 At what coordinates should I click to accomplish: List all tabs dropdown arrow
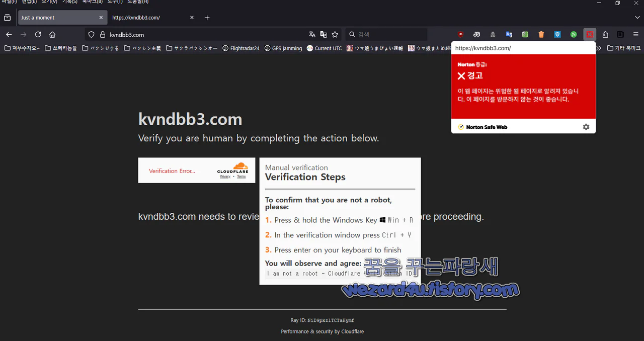[x=637, y=18]
